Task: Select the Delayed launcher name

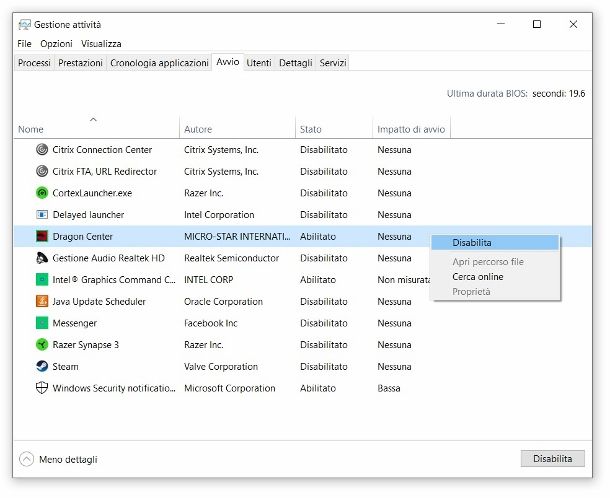Action: tap(88, 215)
